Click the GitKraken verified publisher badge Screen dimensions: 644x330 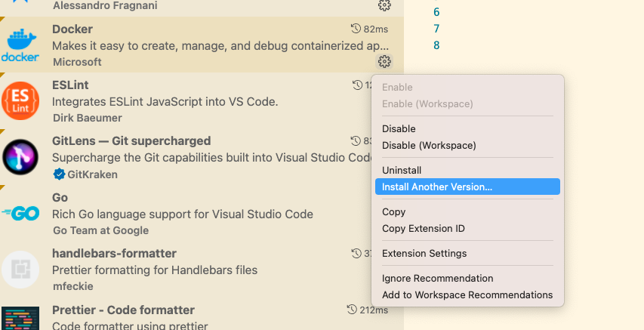59,174
